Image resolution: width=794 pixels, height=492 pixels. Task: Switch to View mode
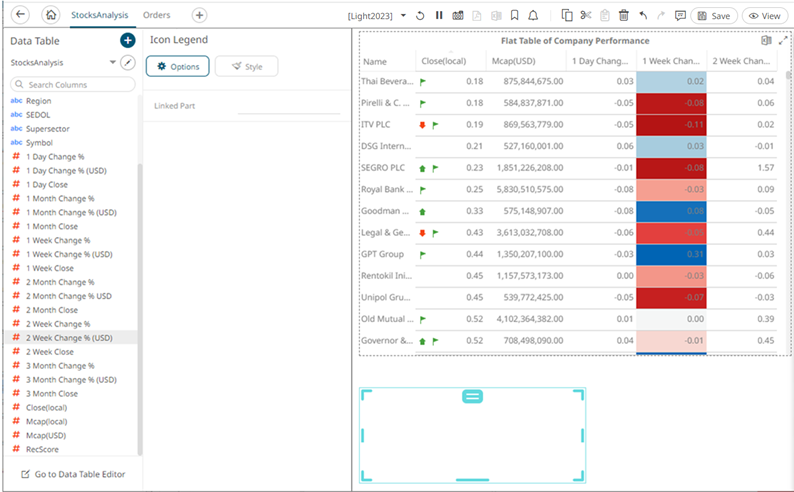(765, 16)
